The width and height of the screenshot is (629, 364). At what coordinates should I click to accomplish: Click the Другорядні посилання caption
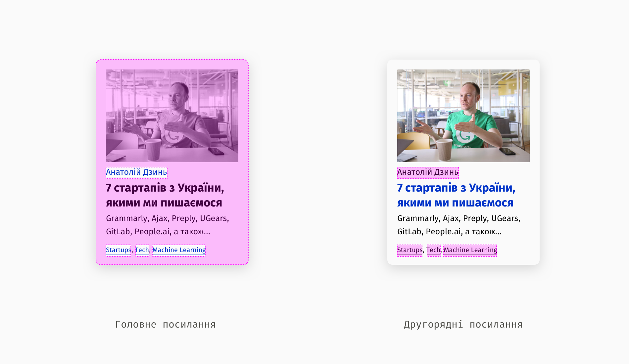[463, 324]
